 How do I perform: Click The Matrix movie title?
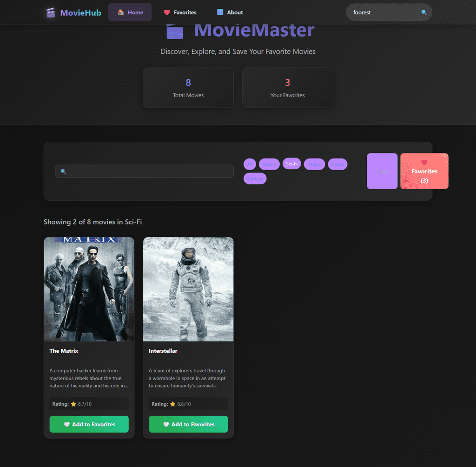64,351
